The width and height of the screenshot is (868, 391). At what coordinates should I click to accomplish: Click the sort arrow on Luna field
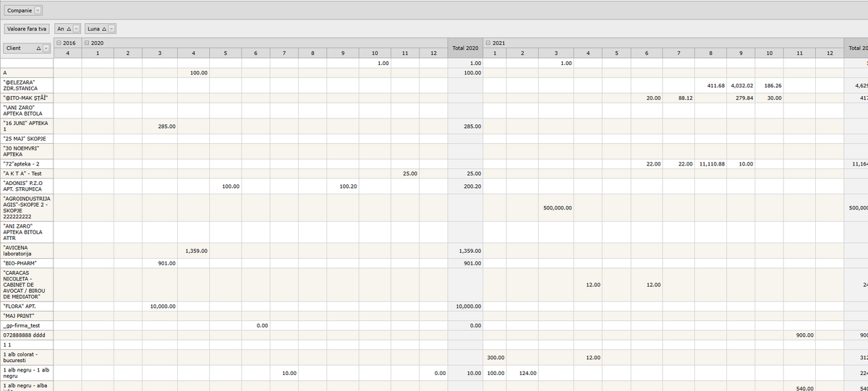(x=104, y=29)
